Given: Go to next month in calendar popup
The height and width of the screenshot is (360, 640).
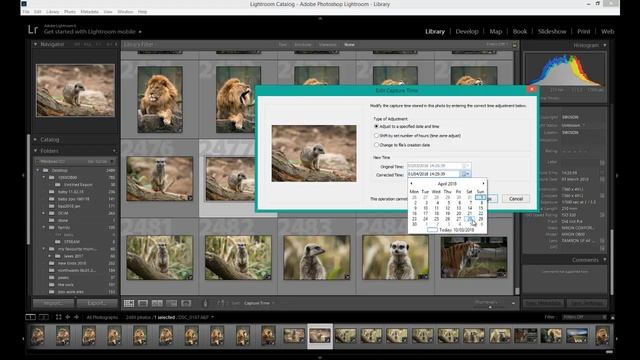Looking at the screenshot, I should [x=483, y=184].
